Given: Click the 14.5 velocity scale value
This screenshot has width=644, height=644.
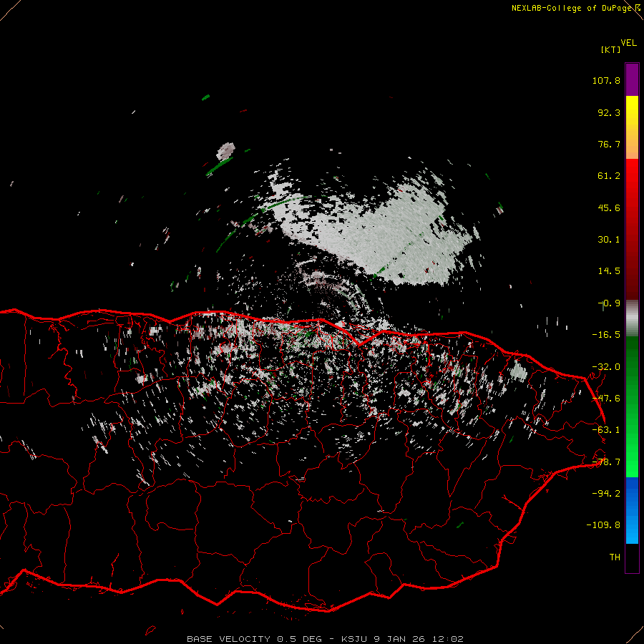Looking at the screenshot, I should tap(609, 271).
